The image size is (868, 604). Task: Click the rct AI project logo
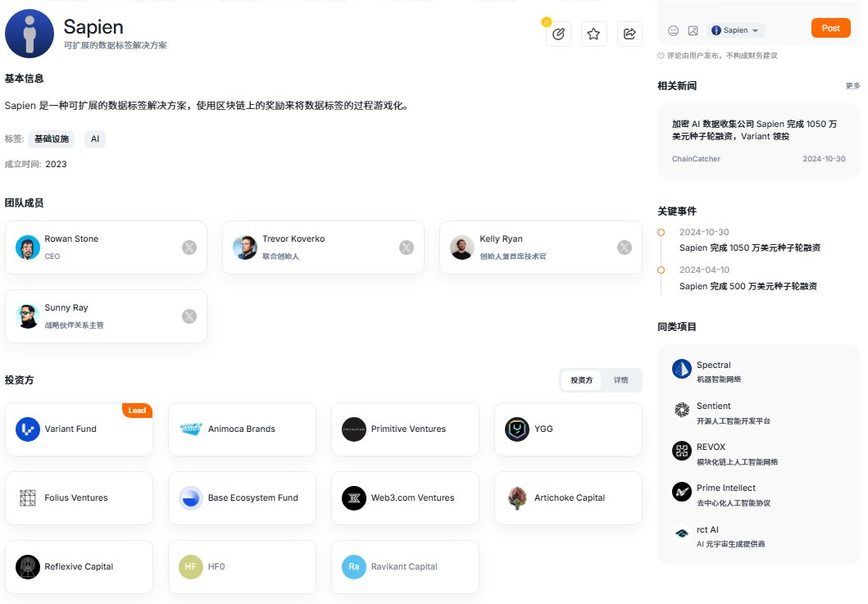point(682,534)
